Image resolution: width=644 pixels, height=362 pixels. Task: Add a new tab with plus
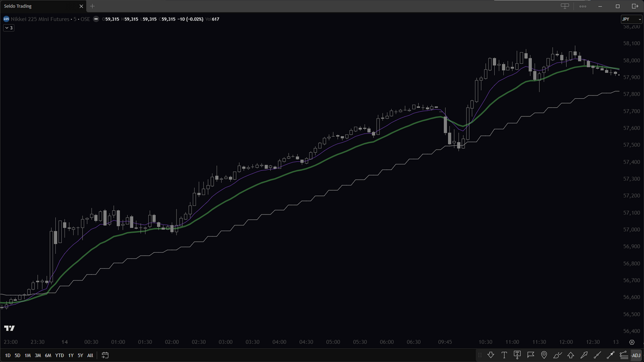(x=92, y=6)
